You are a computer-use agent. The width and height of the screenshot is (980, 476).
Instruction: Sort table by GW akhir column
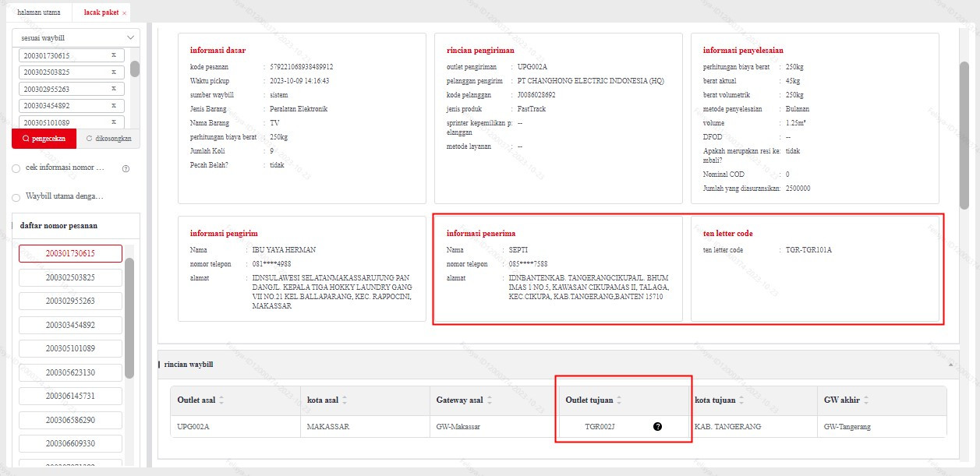pyautogui.click(x=866, y=400)
